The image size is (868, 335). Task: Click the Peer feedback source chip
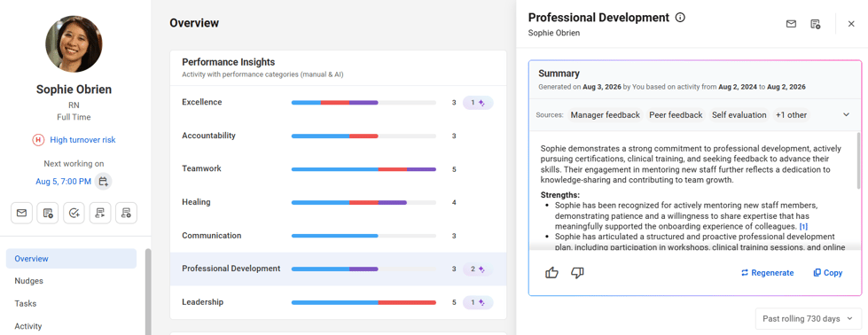click(x=676, y=115)
